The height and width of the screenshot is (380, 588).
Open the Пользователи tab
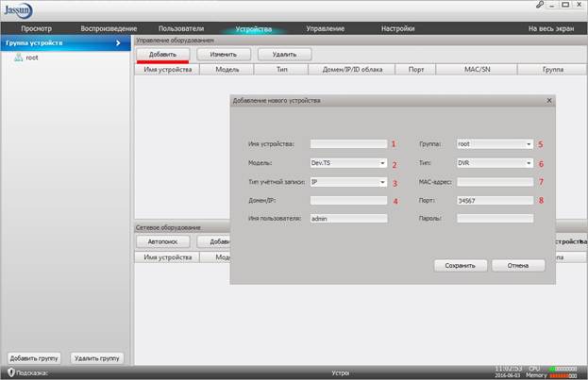(x=181, y=28)
